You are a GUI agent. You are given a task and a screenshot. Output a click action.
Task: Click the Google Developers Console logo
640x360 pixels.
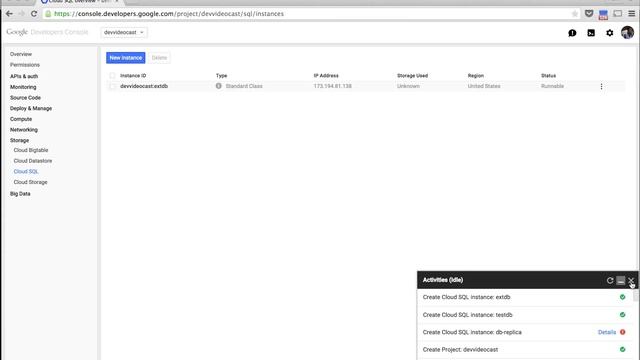[47, 32]
